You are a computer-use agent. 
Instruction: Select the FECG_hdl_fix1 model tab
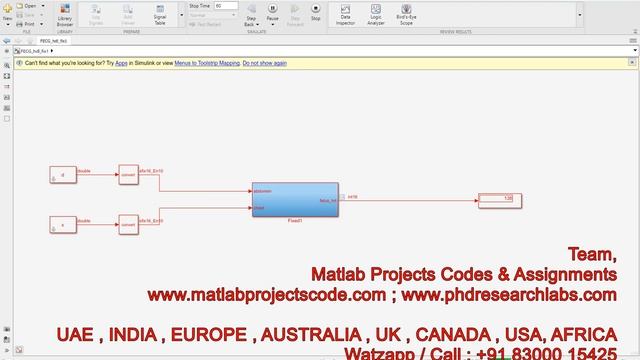(53, 41)
